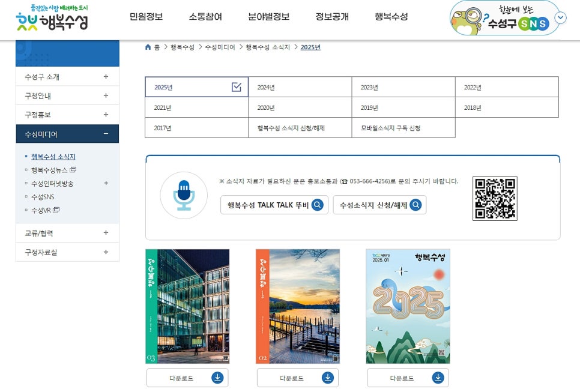The image size is (580, 392).
Task: Click the 수성소식지 신청/해제 button
Action: tap(379, 205)
